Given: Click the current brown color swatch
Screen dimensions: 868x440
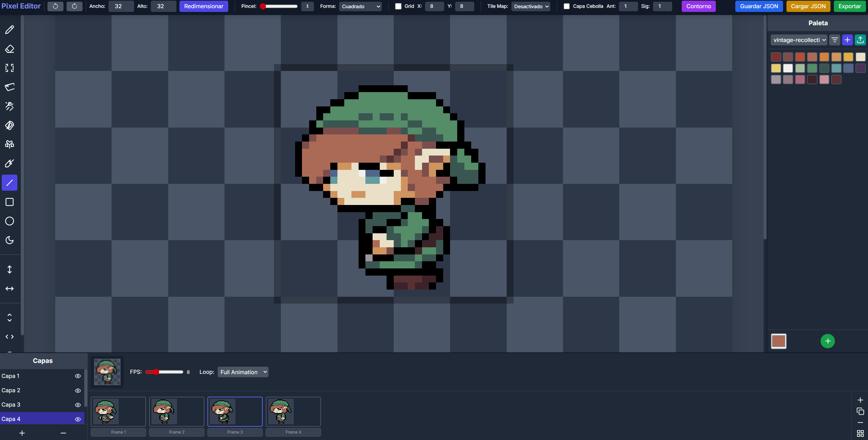Looking at the screenshot, I should tap(779, 341).
